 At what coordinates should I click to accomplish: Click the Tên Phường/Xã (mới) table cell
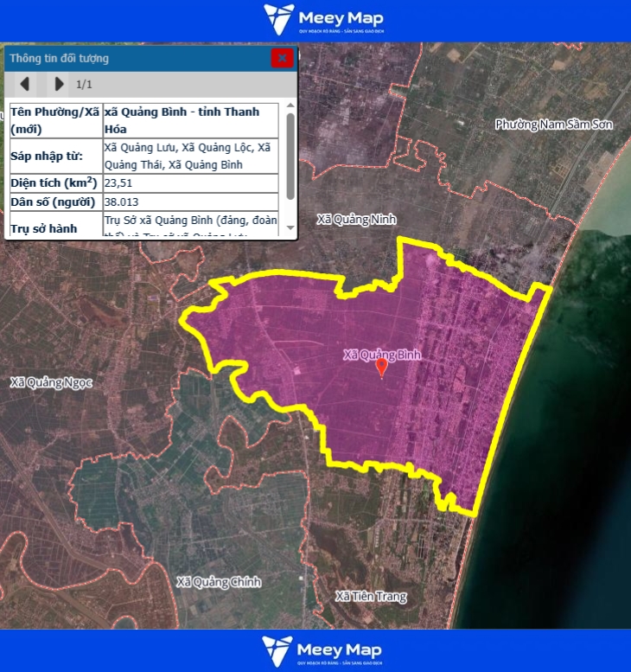pos(54,120)
